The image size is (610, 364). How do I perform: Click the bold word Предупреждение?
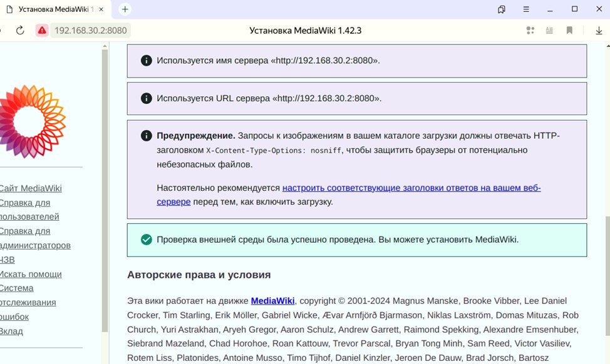click(x=195, y=136)
